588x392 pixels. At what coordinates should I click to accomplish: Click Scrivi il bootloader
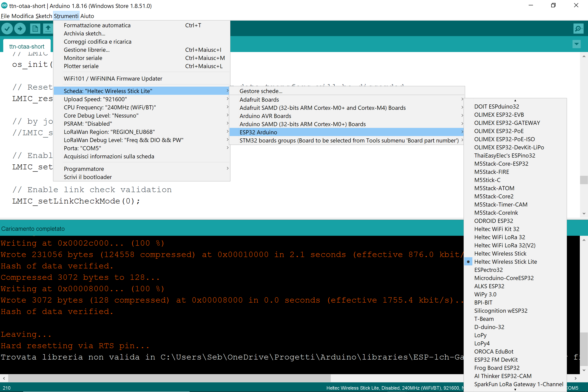[141, 177]
